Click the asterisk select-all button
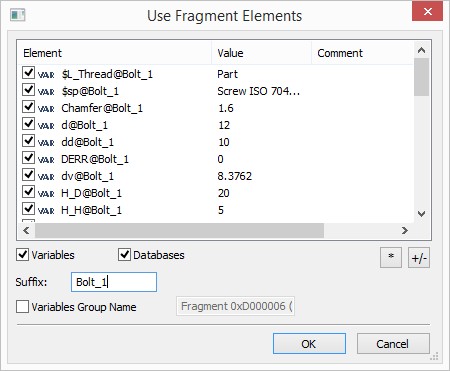 (x=391, y=257)
